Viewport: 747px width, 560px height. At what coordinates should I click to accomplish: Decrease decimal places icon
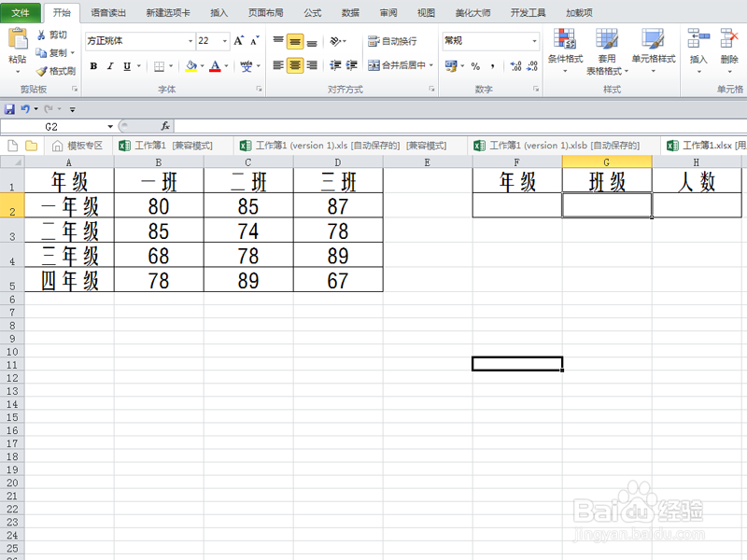pyautogui.click(x=532, y=66)
